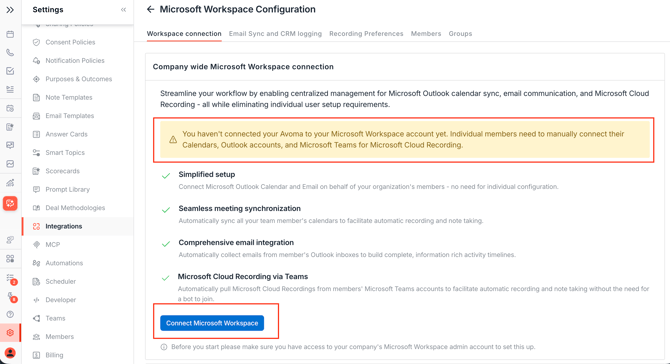Viewport: 670px width, 364px height.
Task: Click 'Comprehensive email integration' heading
Action: point(236,243)
